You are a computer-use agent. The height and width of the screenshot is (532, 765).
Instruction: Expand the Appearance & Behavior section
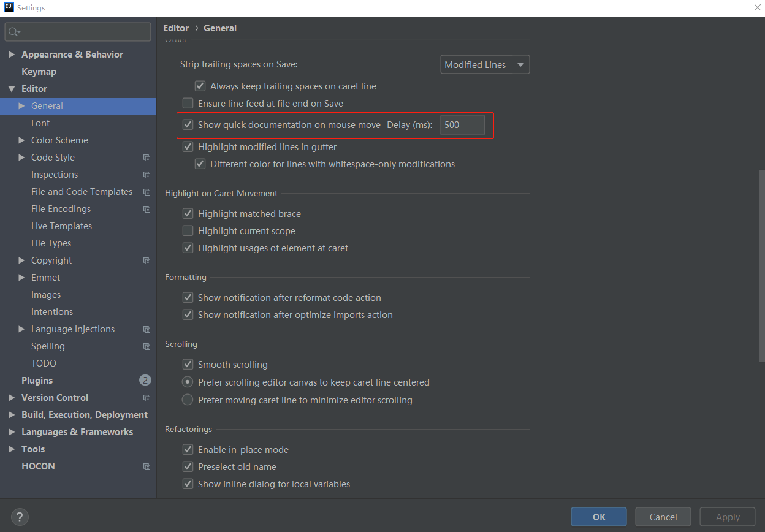pos(12,55)
